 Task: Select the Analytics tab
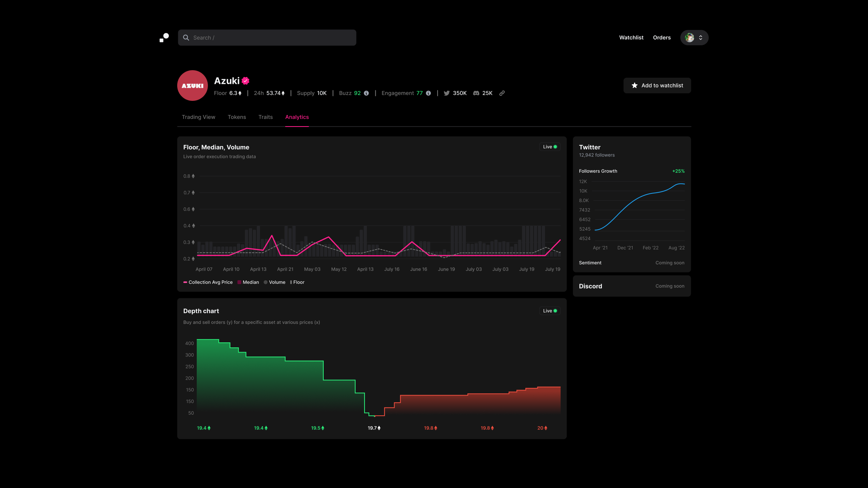pos(297,117)
